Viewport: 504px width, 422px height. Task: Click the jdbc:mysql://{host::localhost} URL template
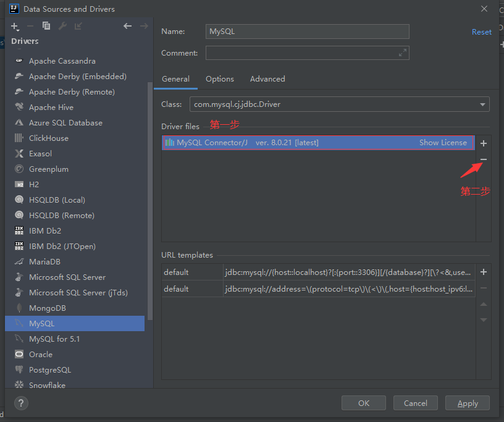(x=349, y=272)
